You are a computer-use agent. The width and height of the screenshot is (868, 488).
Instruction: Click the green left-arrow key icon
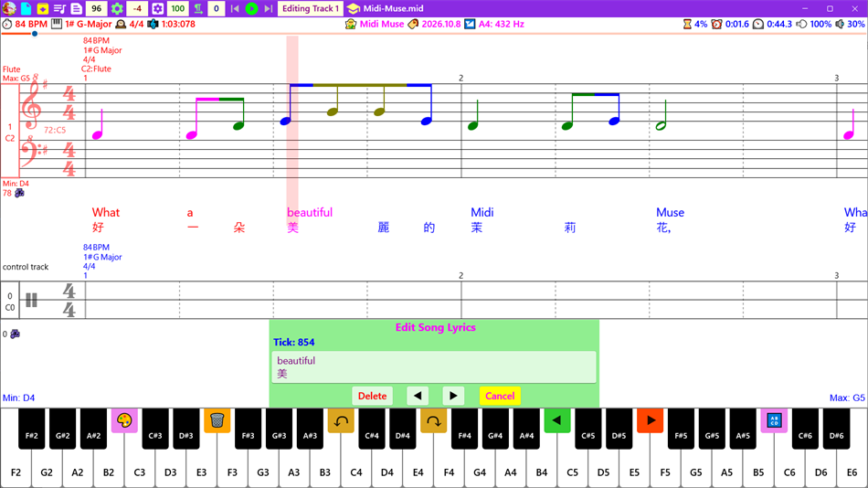point(557,421)
